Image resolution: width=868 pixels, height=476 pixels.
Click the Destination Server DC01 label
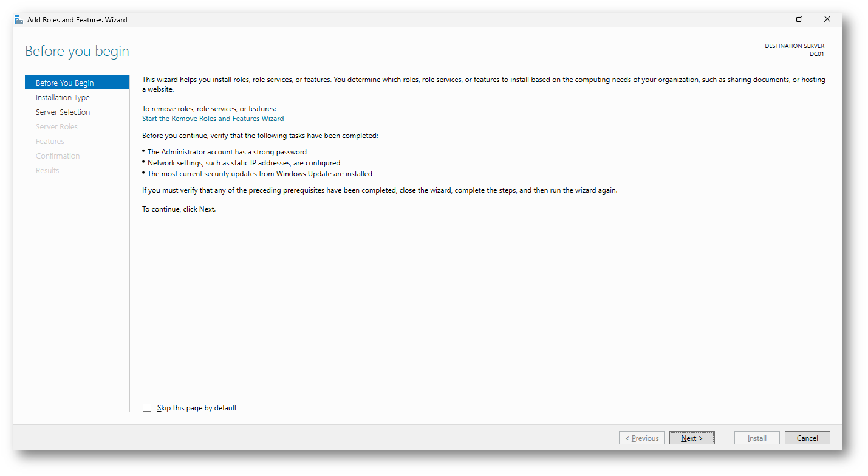tap(795, 50)
